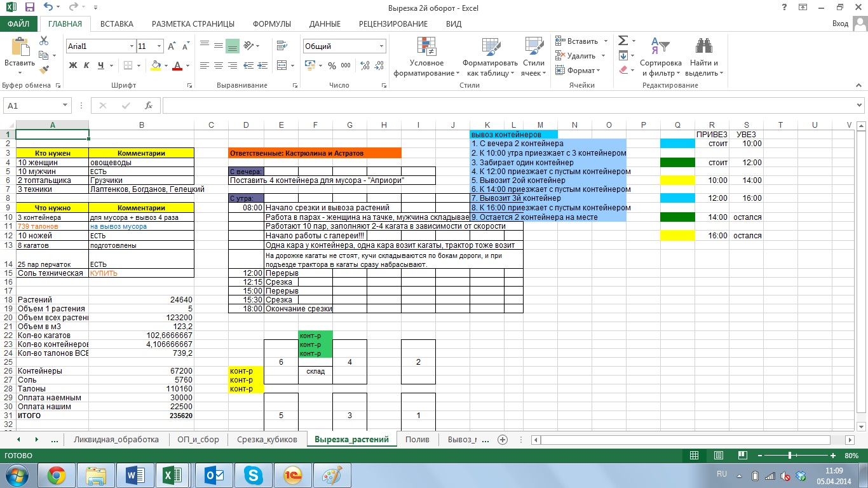This screenshot has height=488, width=868.
Task: Align text to middle of cell
Action: click(x=218, y=46)
